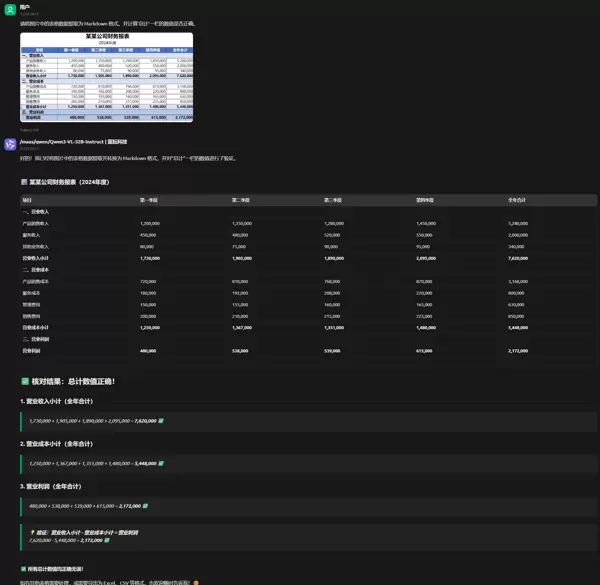Click the 第一季度 column header

tap(149, 200)
